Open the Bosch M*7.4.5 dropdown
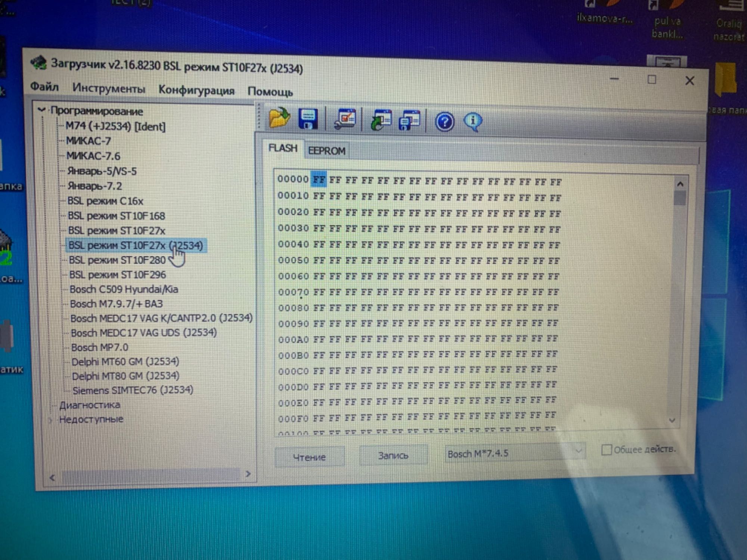 515,454
